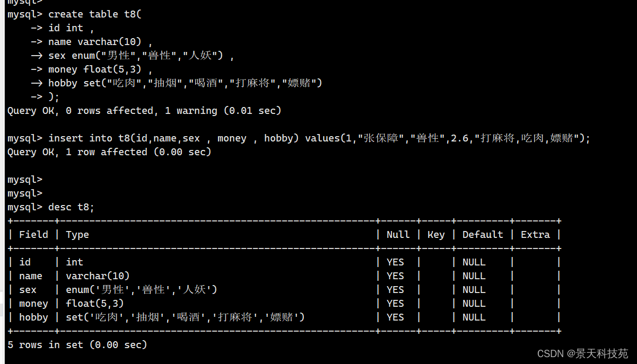
Task: Click the 'Query OK, 0 rows affected' message
Action: tap(144, 111)
